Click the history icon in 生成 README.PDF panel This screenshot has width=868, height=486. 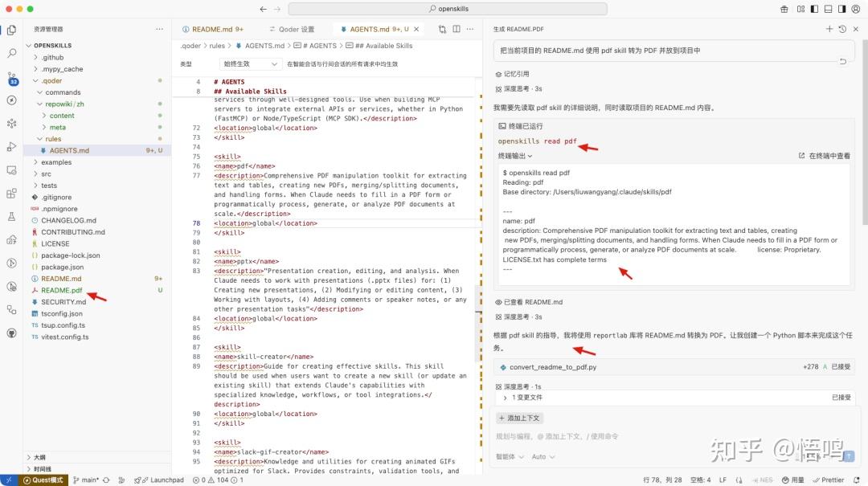coord(842,28)
